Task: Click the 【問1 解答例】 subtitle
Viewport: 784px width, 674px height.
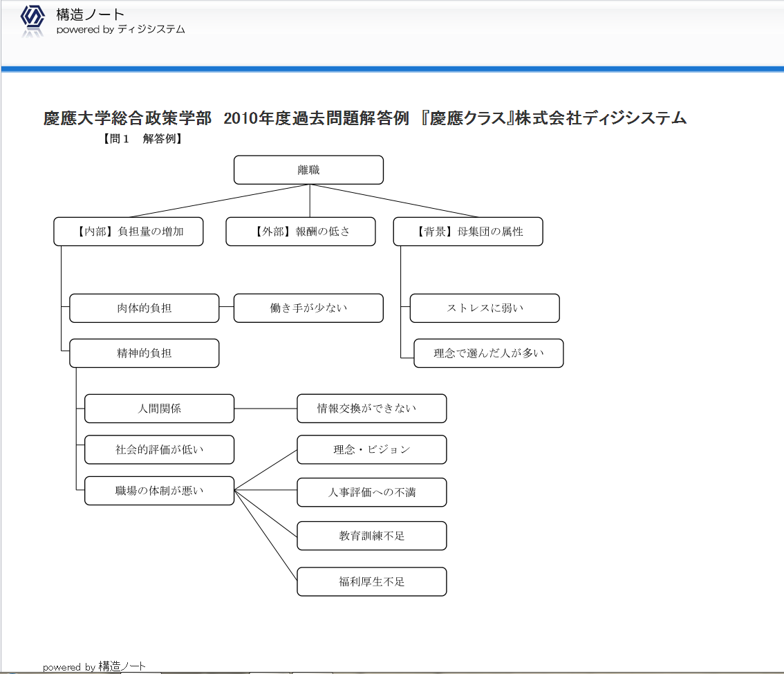Action: tap(142, 138)
